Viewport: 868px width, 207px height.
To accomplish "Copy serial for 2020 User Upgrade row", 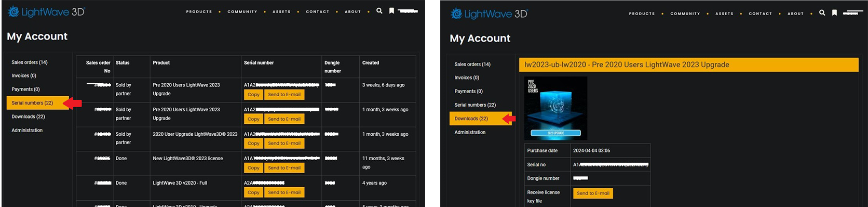I will [x=253, y=144].
